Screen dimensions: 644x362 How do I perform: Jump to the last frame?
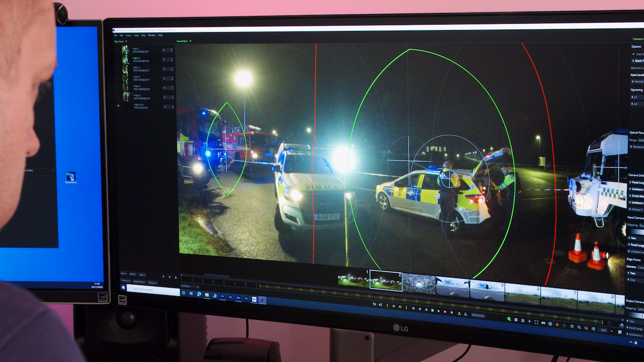[x=452, y=312]
